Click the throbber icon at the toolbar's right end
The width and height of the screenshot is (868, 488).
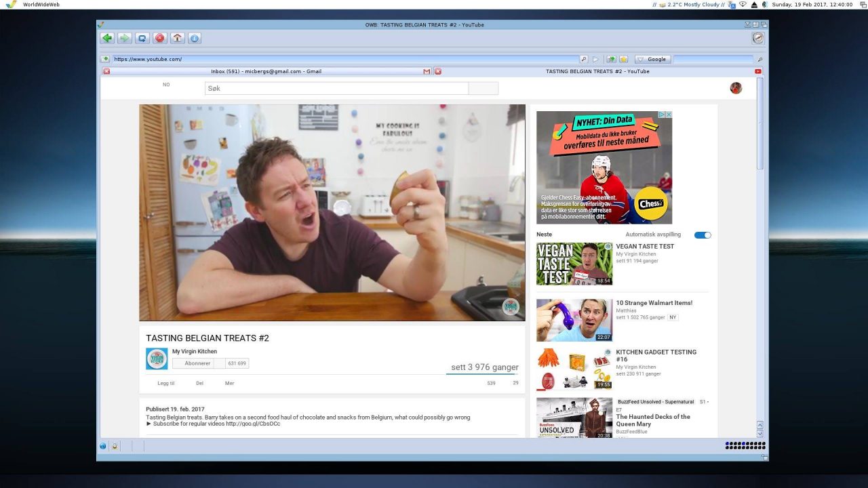[x=757, y=39]
